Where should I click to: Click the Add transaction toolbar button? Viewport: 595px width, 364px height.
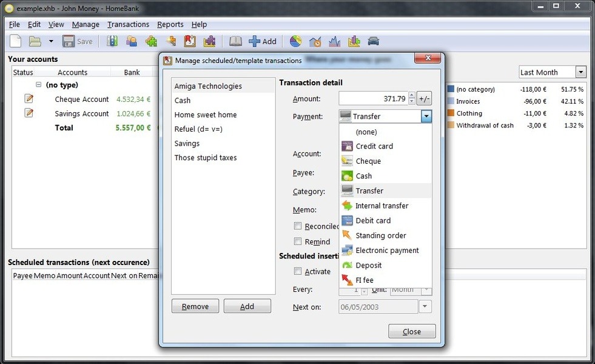(262, 41)
